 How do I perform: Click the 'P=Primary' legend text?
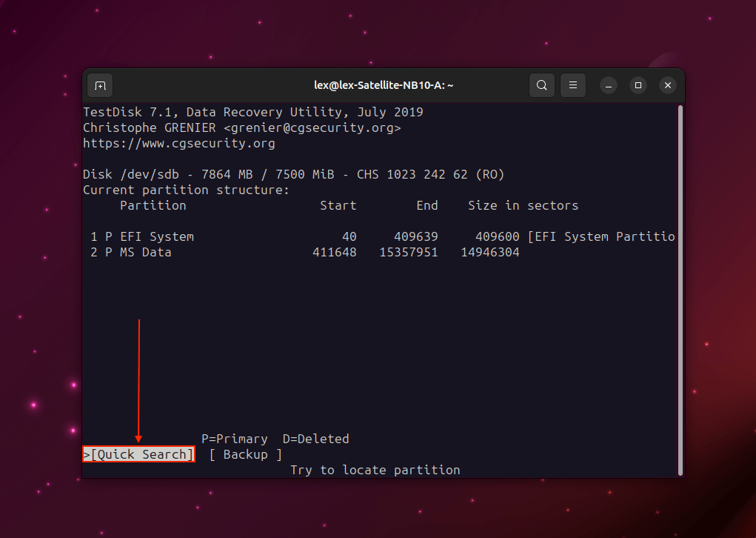(234, 439)
